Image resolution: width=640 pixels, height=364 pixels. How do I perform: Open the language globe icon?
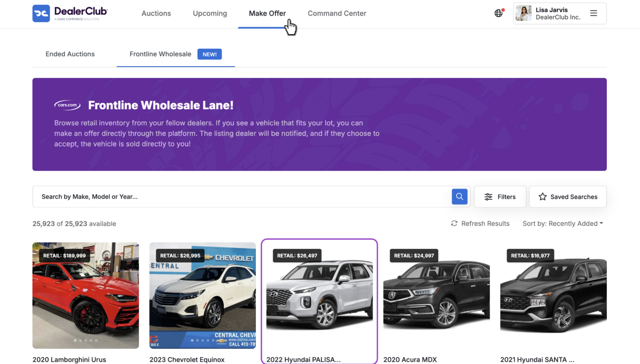tap(498, 13)
